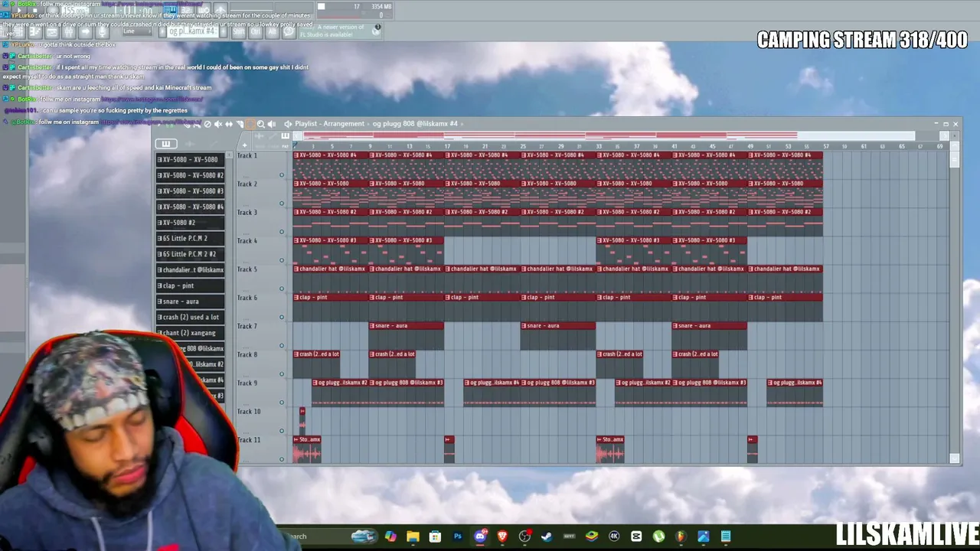Open OBS Studio from the taskbar
The width and height of the screenshot is (980, 551).
point(524,536)
